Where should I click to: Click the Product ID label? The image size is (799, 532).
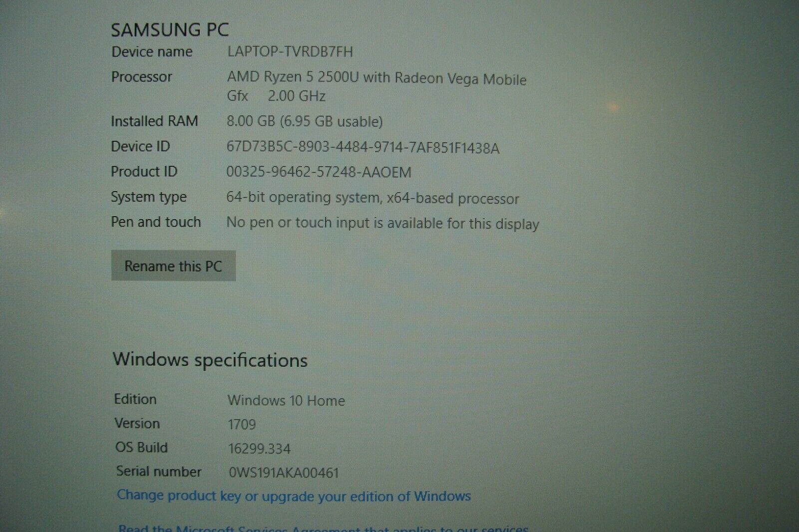coord(144,172)
